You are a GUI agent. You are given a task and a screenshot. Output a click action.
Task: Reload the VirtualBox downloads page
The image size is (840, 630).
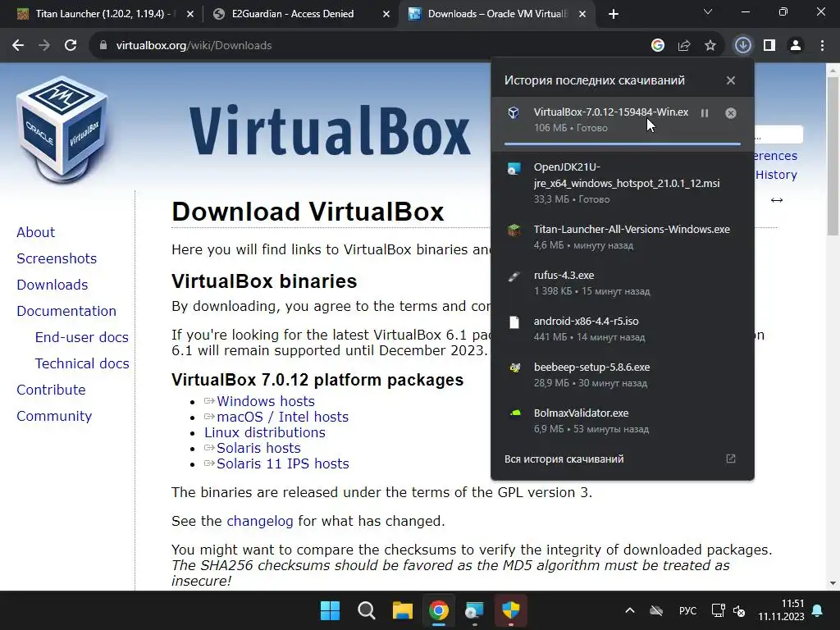tap(71, 46)
